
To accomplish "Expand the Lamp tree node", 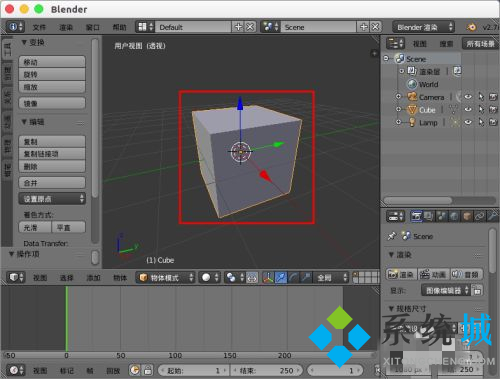I will tap(398, 122).
